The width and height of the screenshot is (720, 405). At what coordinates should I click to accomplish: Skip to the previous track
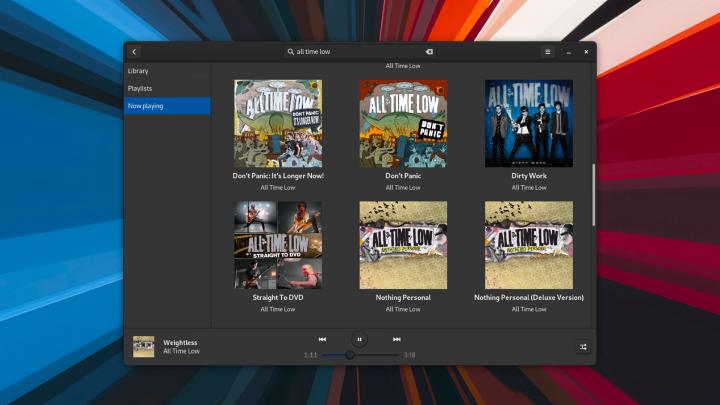click(322, 339)
